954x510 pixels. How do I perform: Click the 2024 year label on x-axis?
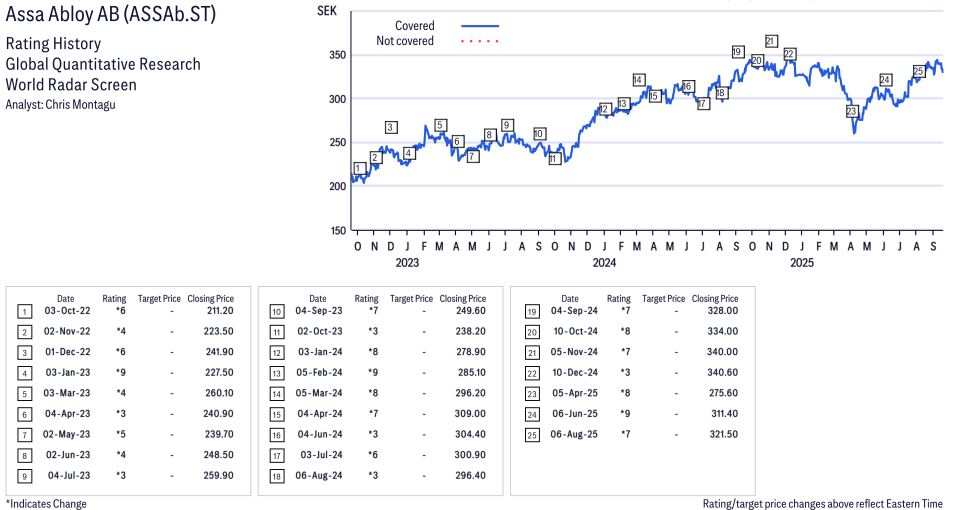point(604,263)
